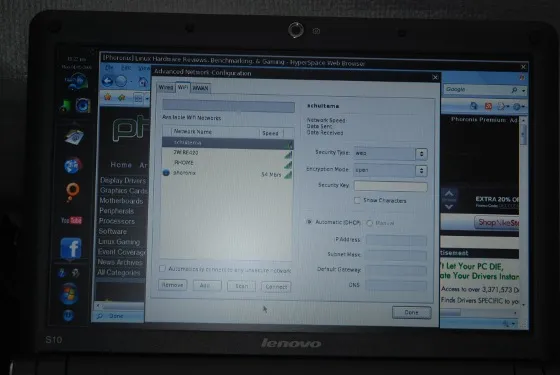This screenshot has height=375, width=560.
Task: Switch to the WWAN tab
Action: [x=200, y=88]
